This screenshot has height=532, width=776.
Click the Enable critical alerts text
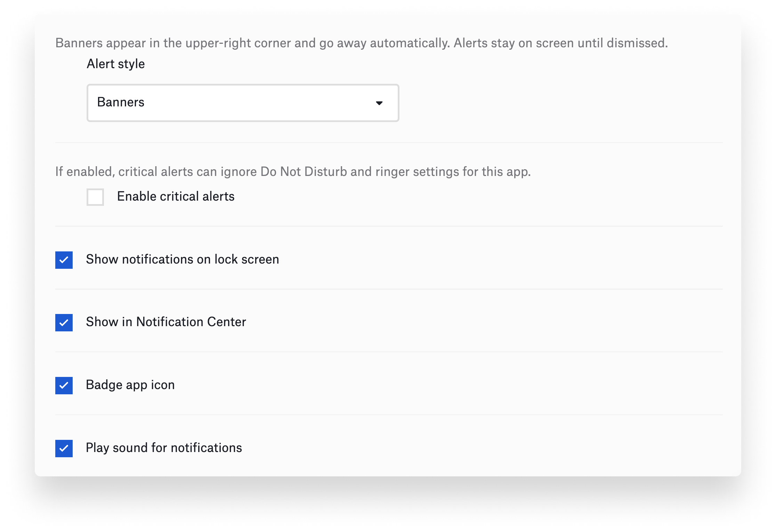coord(176,196)
